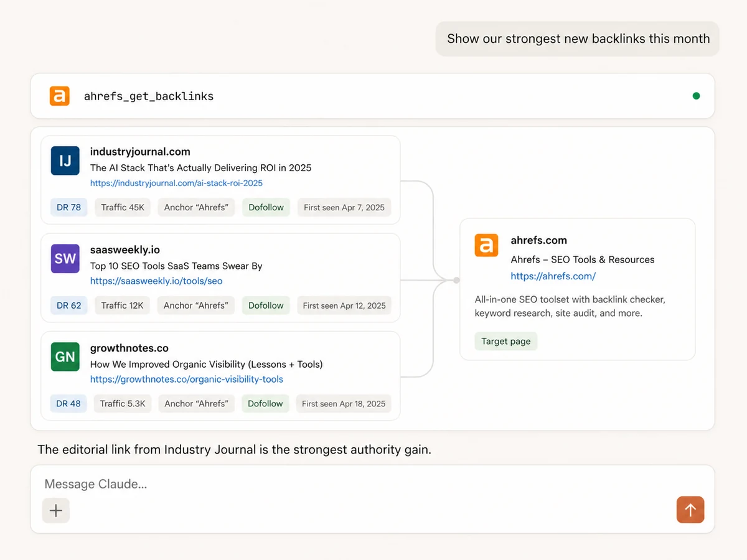Click the Traffic 45K tag
The width and height of the screenshot is (747, 560).
point(123,207)
